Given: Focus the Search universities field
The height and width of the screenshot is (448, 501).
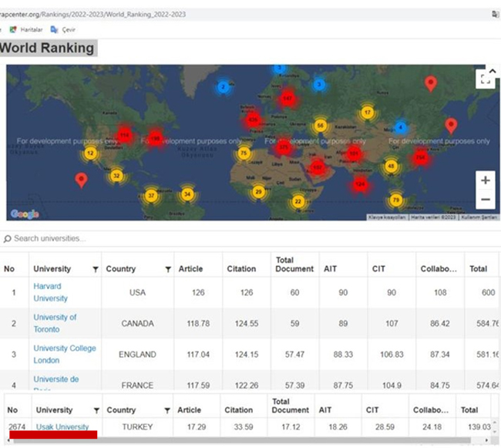Looking at the screenshot, I should click(250, 238).
